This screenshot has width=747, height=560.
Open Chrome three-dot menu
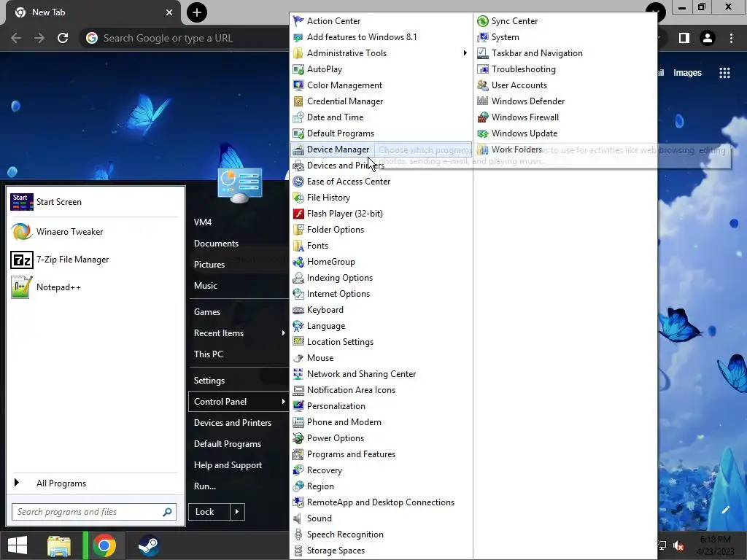point(731,38)
